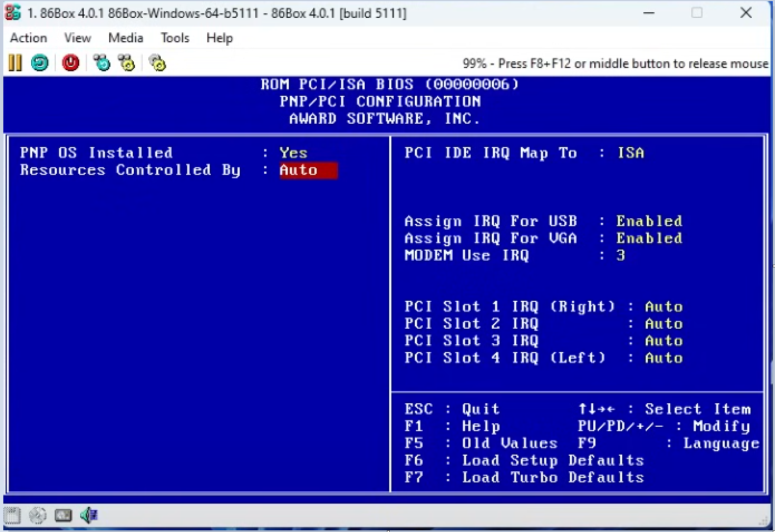The width and height of the screenshot is (775, 532).
Task: Open the Action menu
Action: (28, 38)
